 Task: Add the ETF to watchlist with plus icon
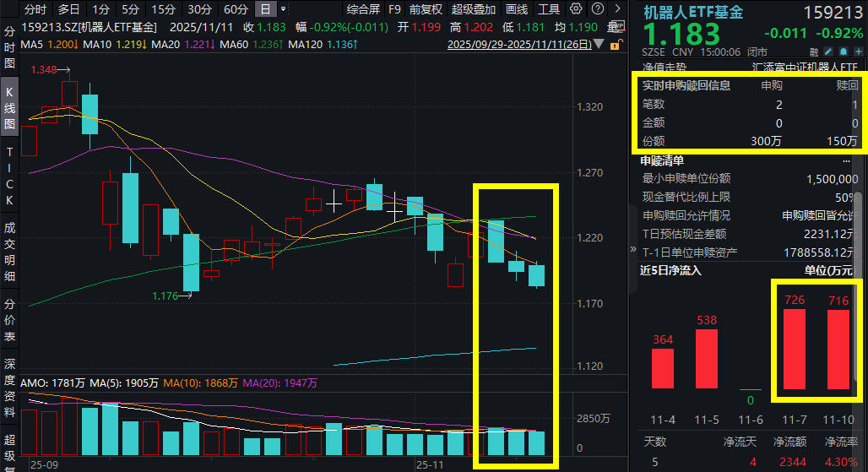[x=858, y=52]
